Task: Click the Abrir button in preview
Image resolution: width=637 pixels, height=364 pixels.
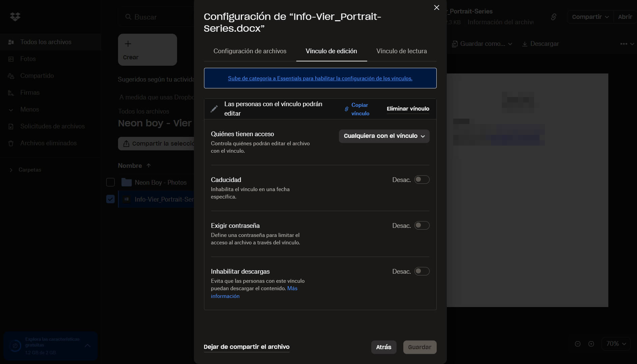Action: point(625,17)
